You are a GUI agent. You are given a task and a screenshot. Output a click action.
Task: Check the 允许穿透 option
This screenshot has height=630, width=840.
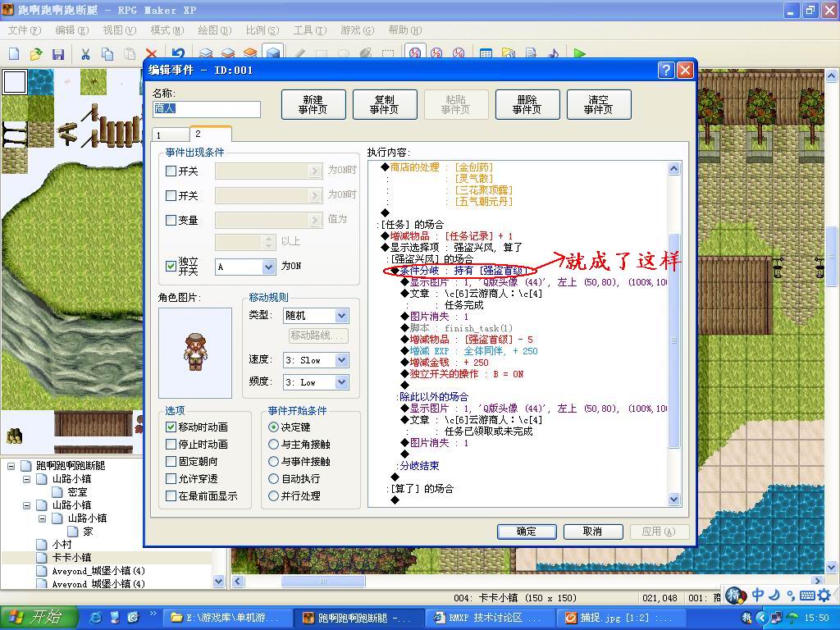pos(171,478)
